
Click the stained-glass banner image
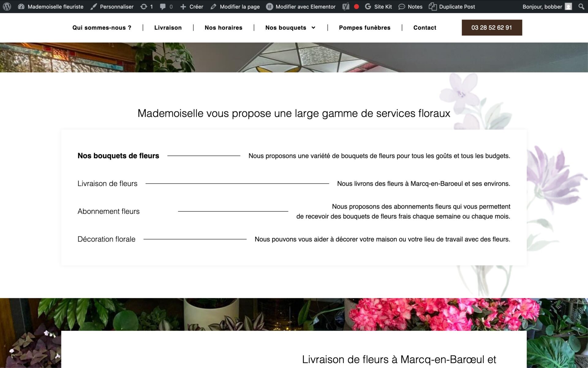[294, 57]
